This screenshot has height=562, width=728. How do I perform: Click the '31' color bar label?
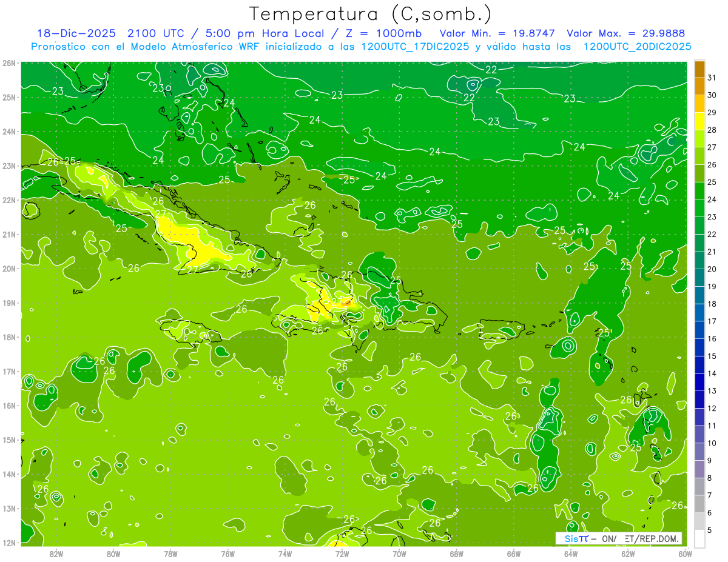click(x=712, y=78)
